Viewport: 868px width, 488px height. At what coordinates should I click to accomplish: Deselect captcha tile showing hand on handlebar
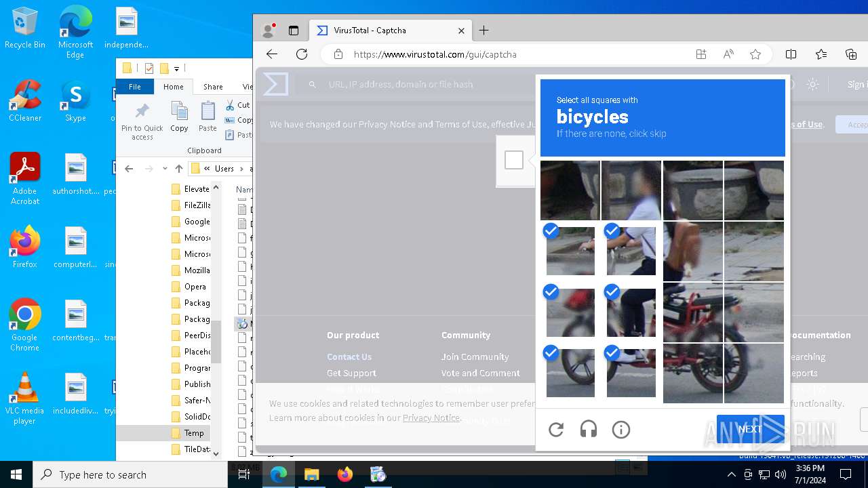(570, 251)
